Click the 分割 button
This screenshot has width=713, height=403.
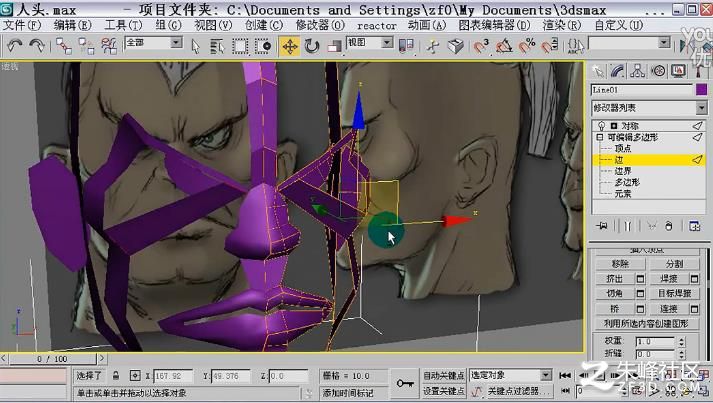674,264
